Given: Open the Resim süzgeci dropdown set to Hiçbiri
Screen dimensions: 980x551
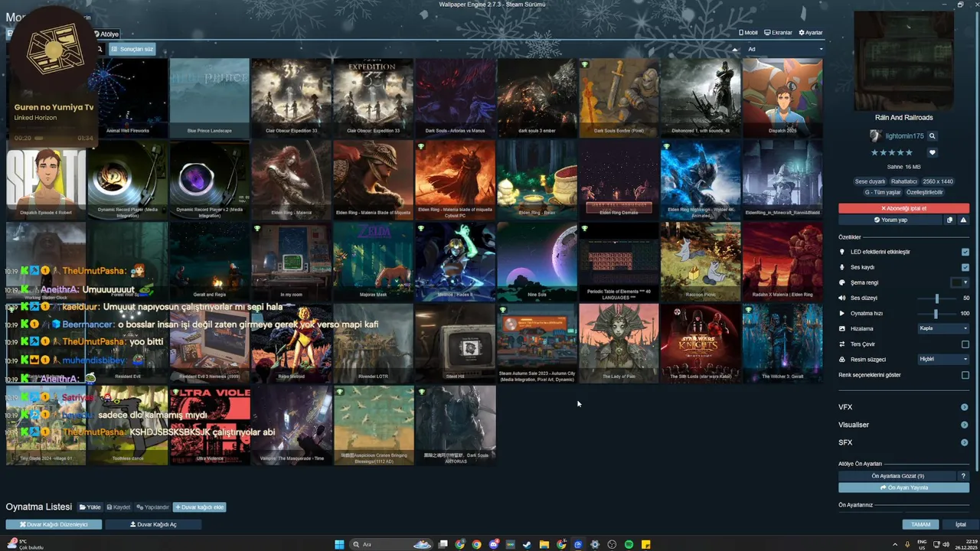Looking at the screenshot, I should coord(943,359).
